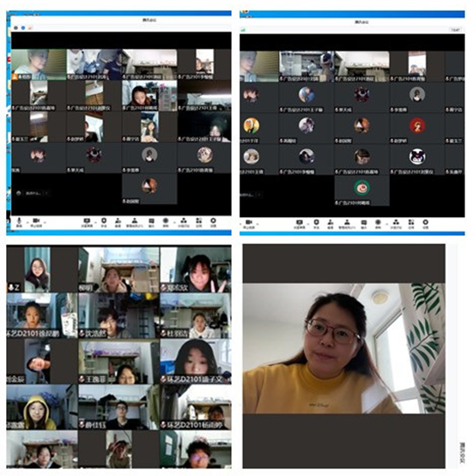Click Invite icon in left meeting toolbar

click(118, 222)
